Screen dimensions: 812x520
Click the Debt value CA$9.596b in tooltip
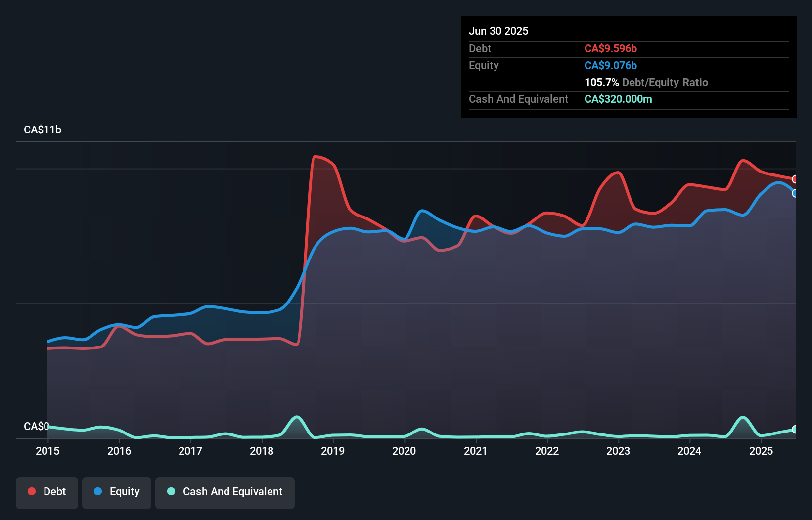tap(611, 48)
